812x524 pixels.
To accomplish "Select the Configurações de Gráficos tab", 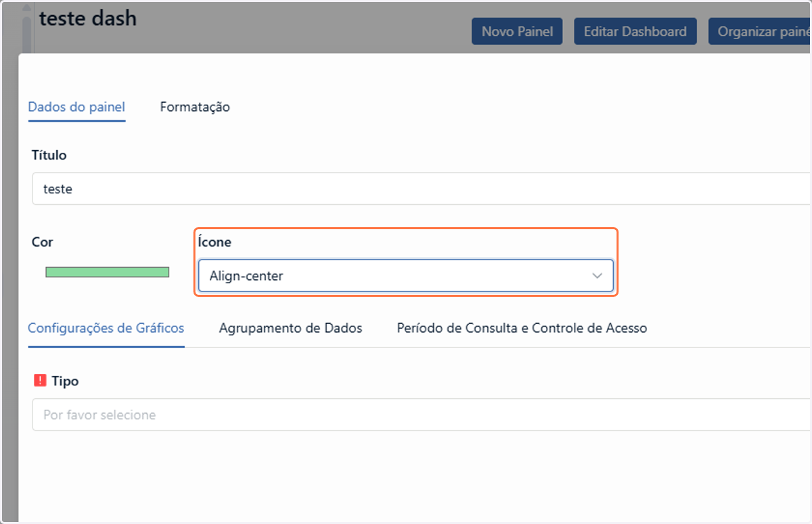I will point(106,328).
